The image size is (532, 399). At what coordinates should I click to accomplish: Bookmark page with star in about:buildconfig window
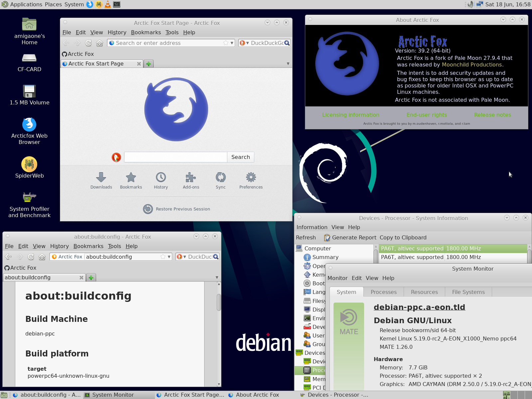pos(163,257)
